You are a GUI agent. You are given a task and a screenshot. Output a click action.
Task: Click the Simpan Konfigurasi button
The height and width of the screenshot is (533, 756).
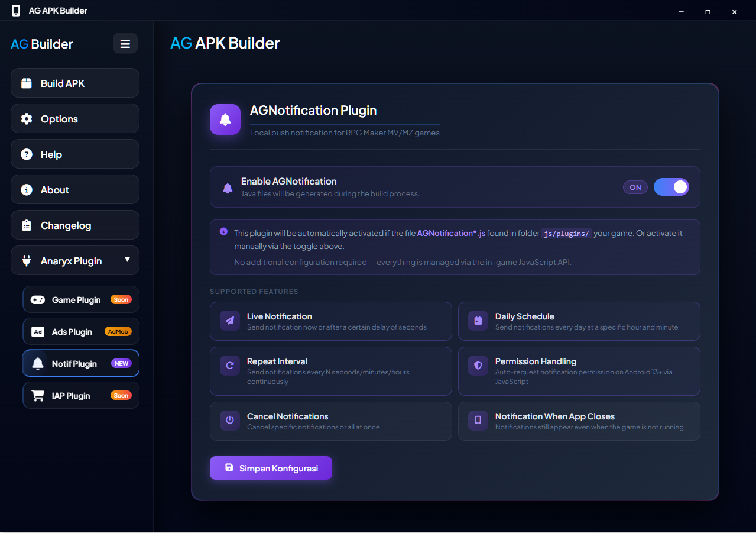point(271,468)
